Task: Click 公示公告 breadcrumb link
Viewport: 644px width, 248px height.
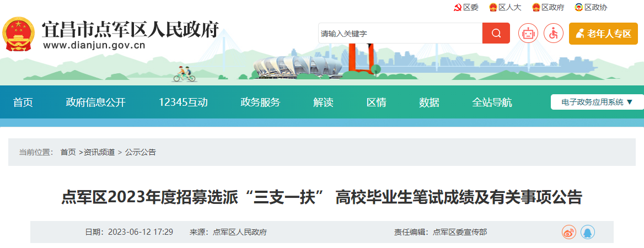Action: point(141,152)
